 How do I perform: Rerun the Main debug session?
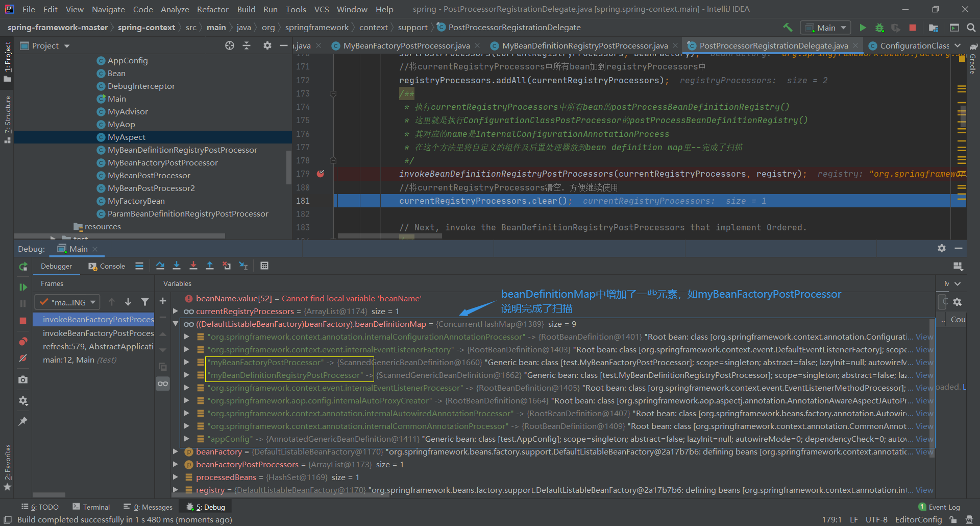(23, 267)
